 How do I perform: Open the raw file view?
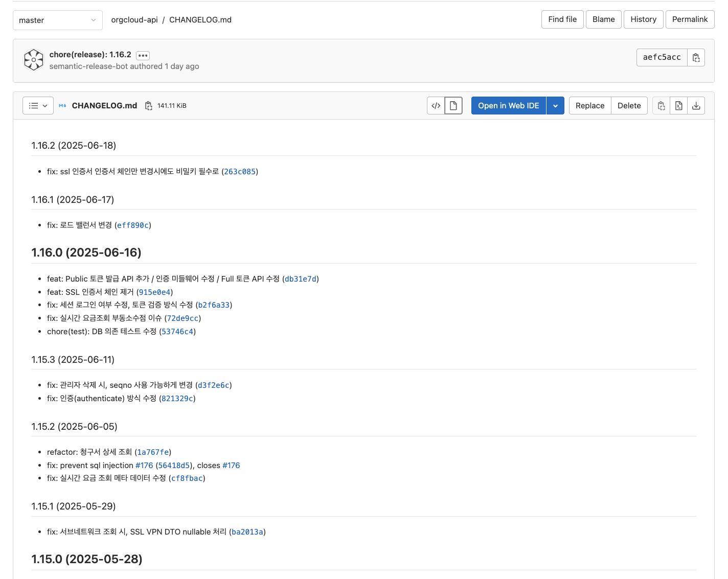coord(678,106)
